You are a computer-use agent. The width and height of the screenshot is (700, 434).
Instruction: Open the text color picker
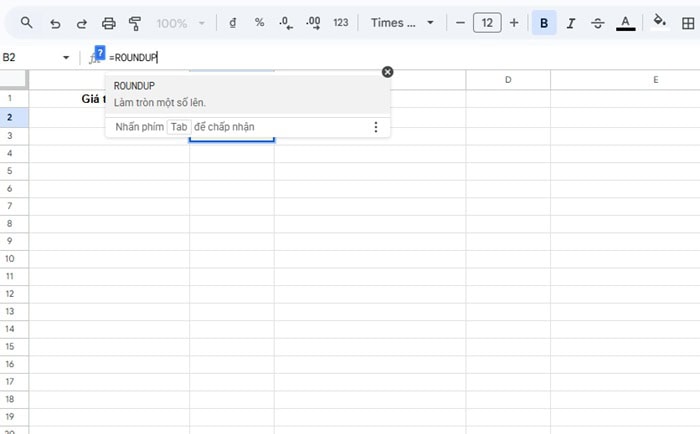(625, 23)
